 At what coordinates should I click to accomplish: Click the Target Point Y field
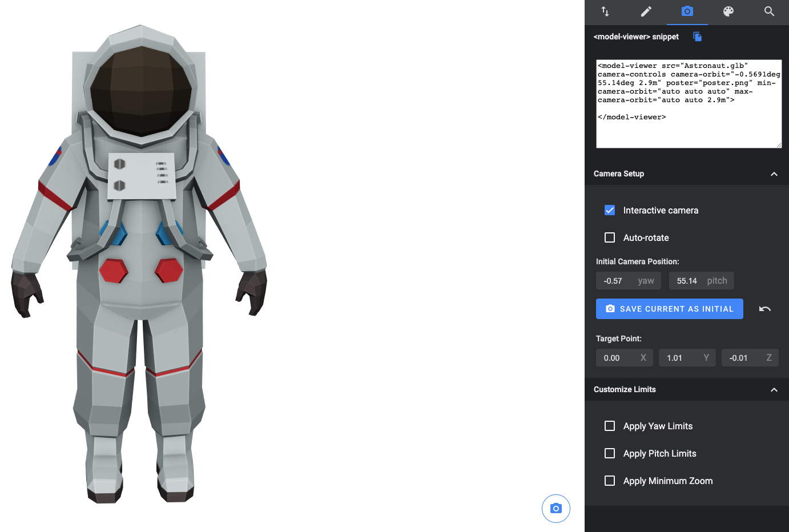(679, 357)
